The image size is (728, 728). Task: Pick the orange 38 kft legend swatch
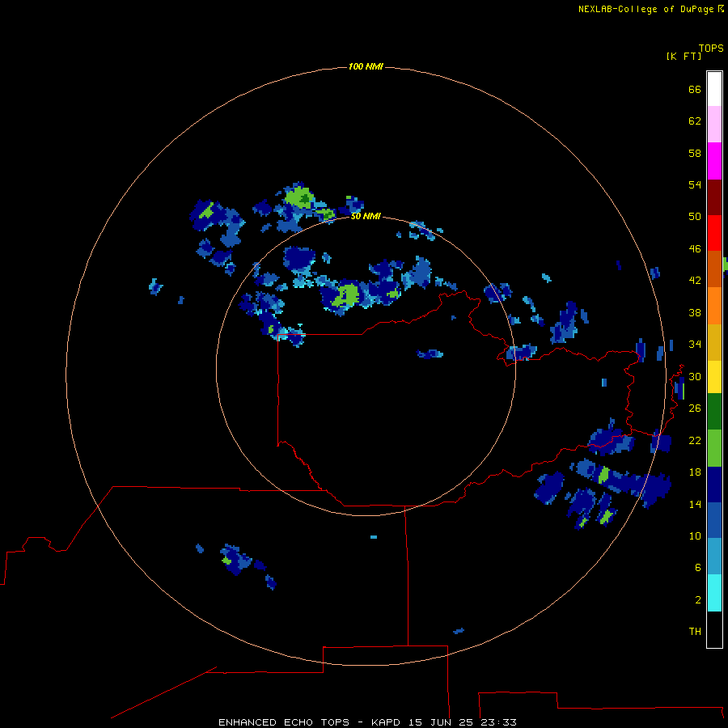click(x=714, y=305)
